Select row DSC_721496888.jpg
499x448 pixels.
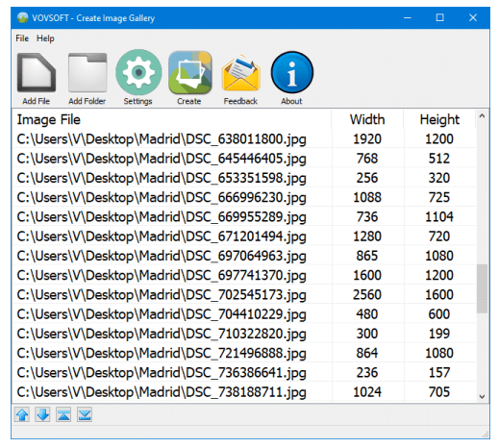point(244,353)
